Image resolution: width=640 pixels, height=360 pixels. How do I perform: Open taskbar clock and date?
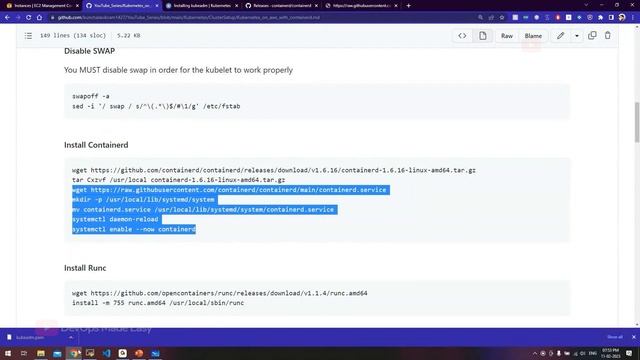(x=610, y=353)
